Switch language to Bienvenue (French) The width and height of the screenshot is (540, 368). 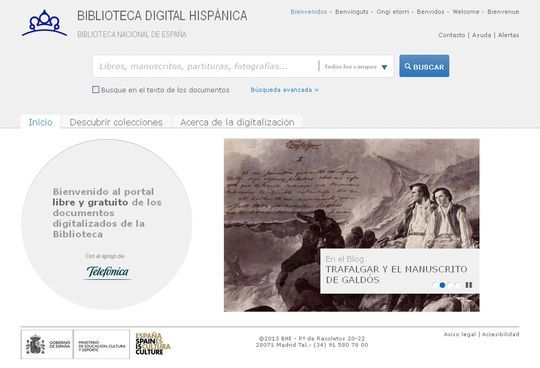(503, 12)
